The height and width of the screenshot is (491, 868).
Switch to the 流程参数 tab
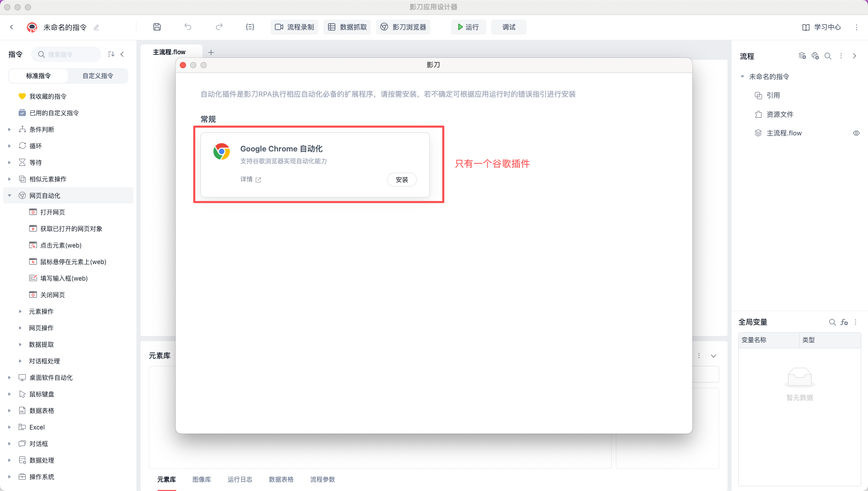tap(322, 480)
